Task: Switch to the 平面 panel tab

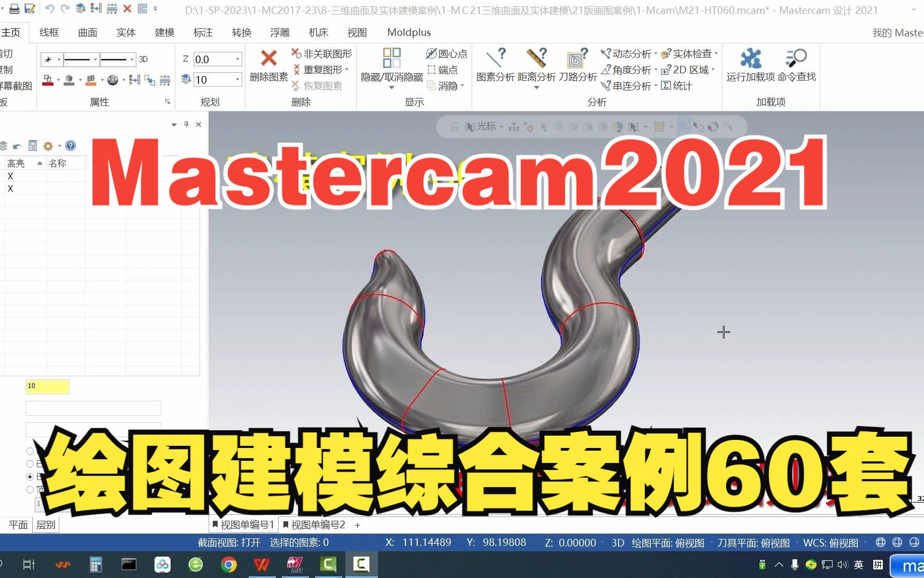Action: point(18,525)
